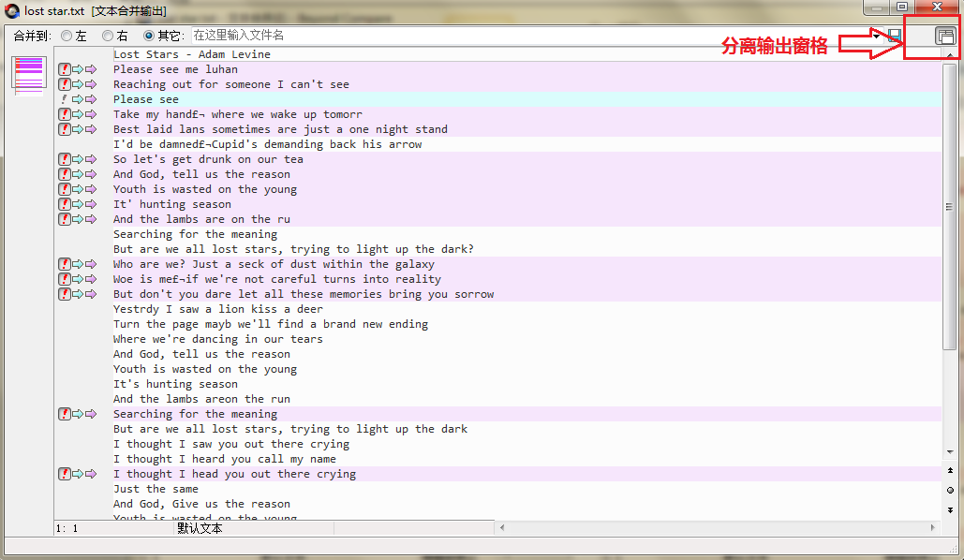The width and height of the screenshot is (964, 560).
Task: Take purple arrow on 'But don't you dare' line
Action: click(91, 294)
